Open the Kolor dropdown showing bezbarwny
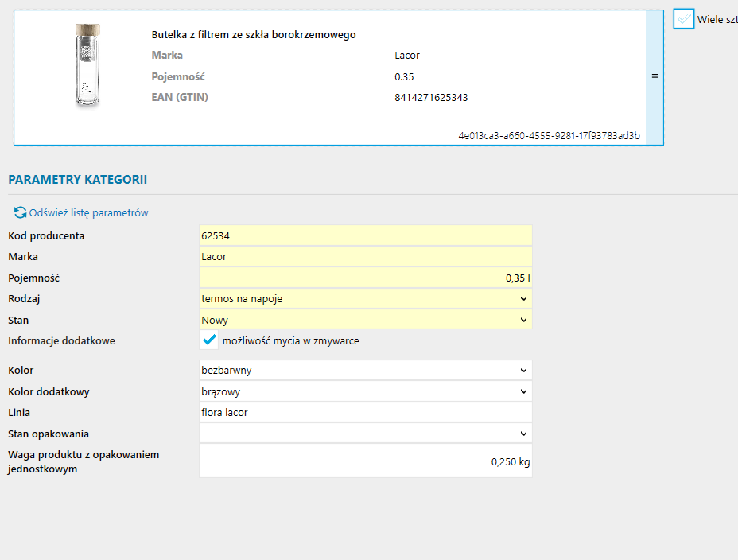738x560 pixels. (x=365, y=371)
